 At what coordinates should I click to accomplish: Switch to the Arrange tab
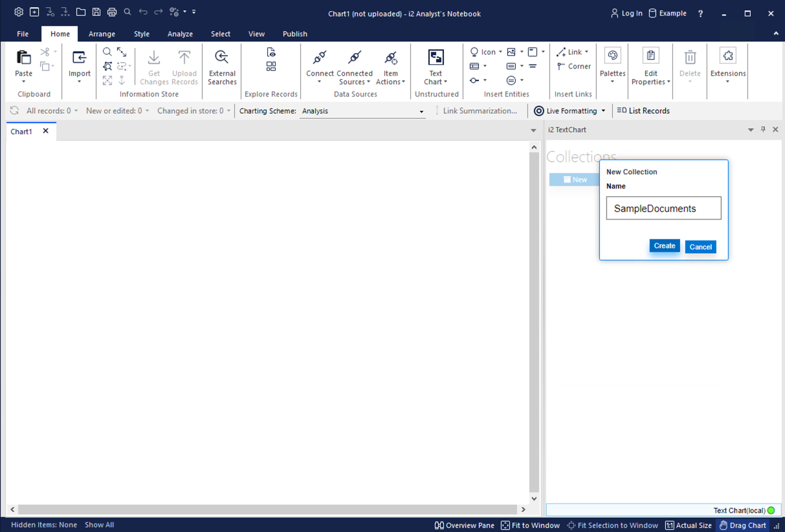pos(102,34)
